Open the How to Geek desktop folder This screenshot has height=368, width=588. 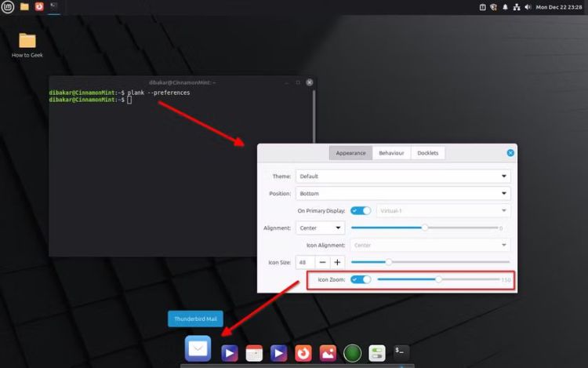click(27, 41)
